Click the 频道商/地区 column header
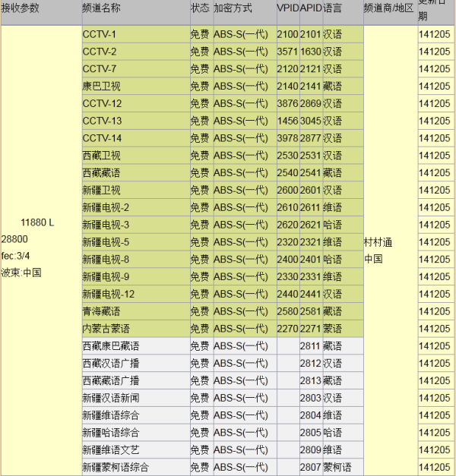The height and width of the screenshot is (476, 456). pos(388,8)
